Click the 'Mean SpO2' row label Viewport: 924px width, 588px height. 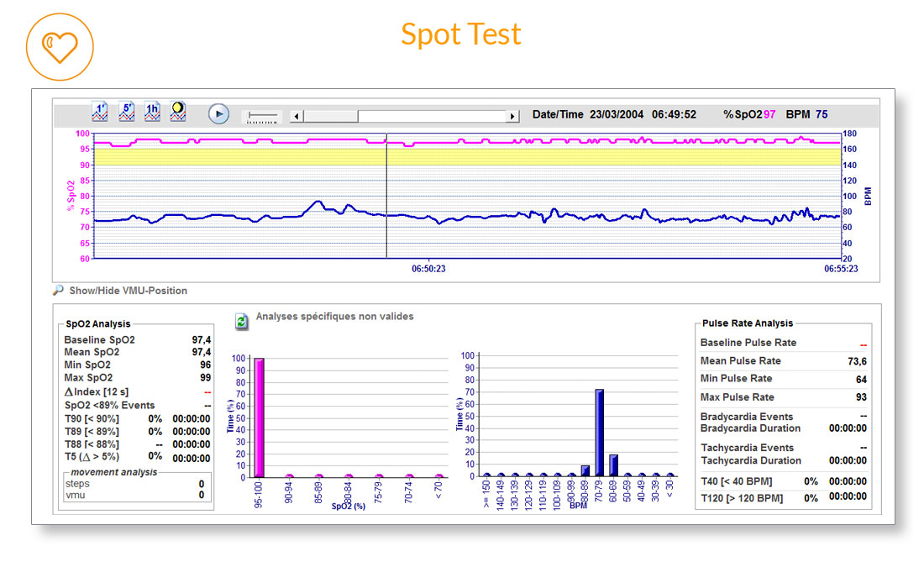click(92, 352)
